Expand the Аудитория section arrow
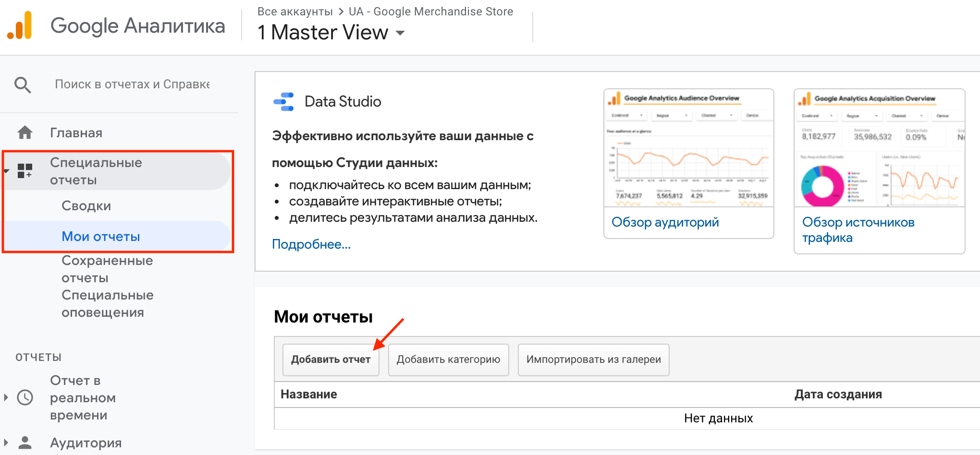The height and width of the screenshot is (455, 980). 6,443
